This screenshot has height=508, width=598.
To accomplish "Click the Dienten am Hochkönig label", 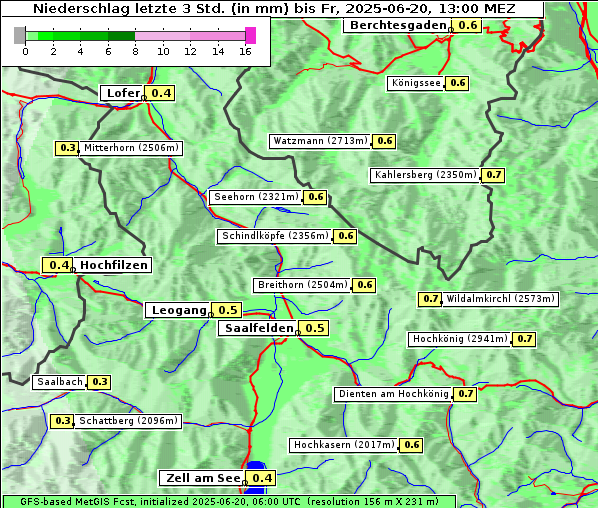I will click(393, 394).
